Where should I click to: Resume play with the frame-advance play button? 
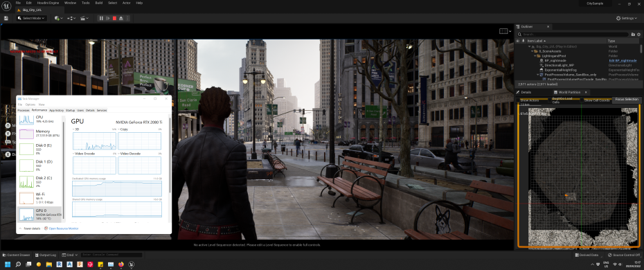(108, 18)
